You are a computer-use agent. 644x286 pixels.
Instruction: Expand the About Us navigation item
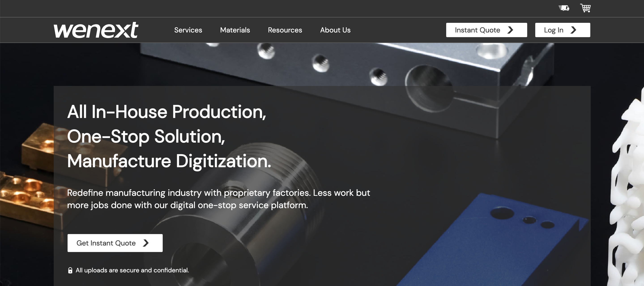coord(335,30)
